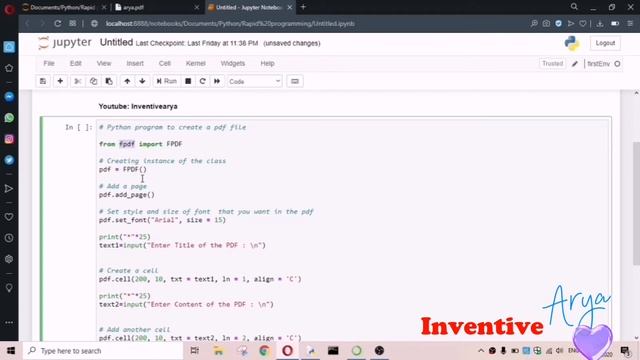The width and height of the screenshot is (640, 360).
Task: Open a new browser tab
Action: pos(303,7)
